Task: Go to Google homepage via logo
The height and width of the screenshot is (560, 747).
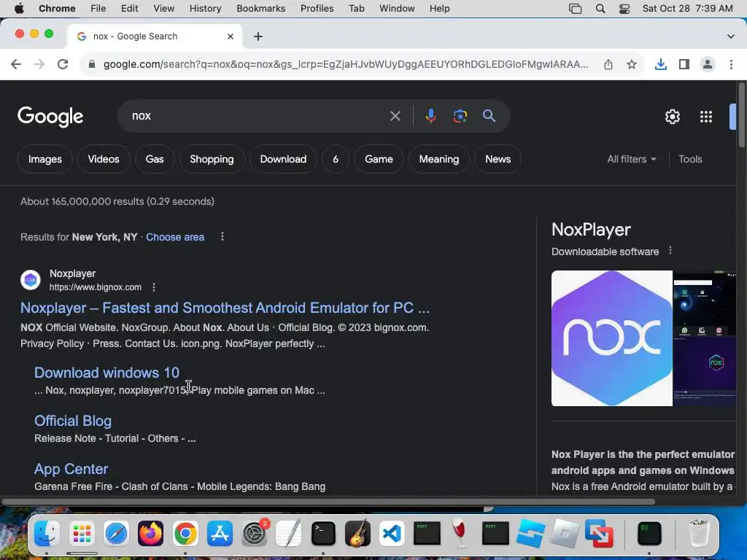Action: click(x=50, y=117)
